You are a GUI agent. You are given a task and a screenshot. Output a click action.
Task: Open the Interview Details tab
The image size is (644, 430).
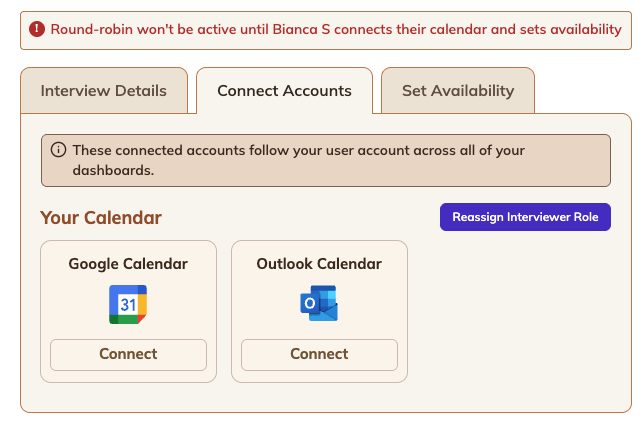pyautogui.click(x=104, y=91)
